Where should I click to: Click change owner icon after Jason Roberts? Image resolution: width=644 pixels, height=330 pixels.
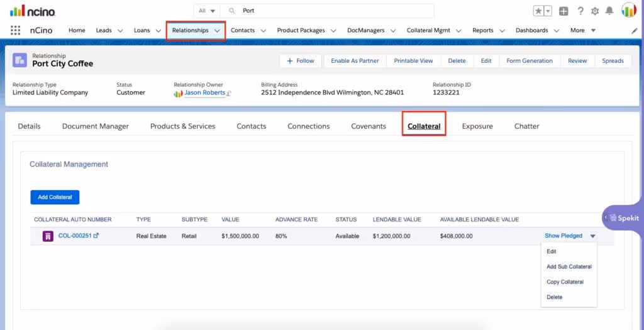(x=229, y=93)
